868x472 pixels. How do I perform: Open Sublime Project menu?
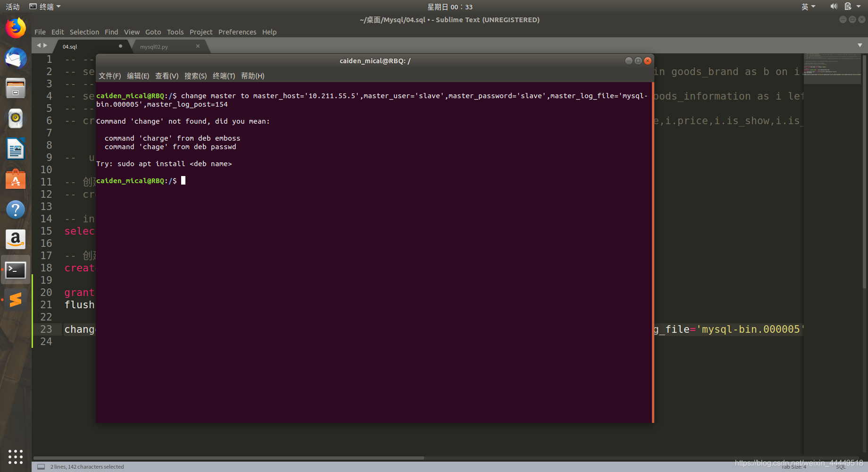tap(201, 32)
